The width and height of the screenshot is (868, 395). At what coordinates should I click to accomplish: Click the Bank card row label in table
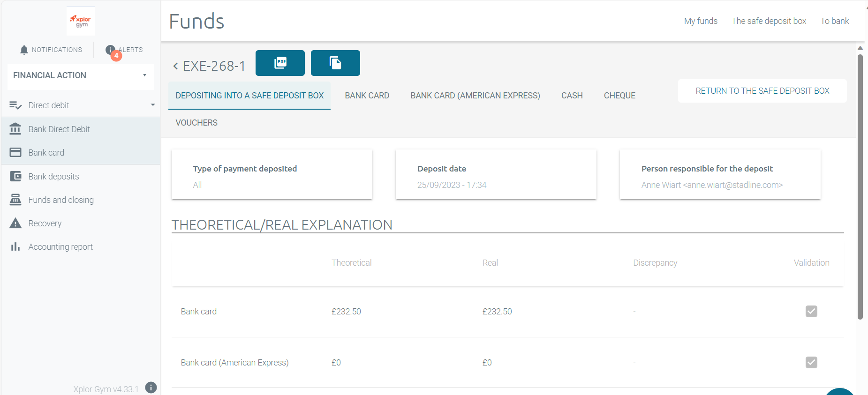click(199, 312)
